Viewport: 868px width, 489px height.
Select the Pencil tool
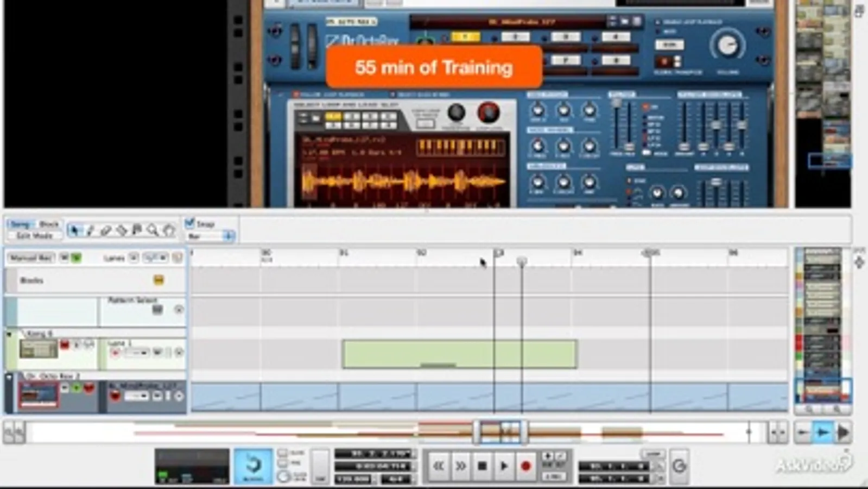(x=90, y=230)
